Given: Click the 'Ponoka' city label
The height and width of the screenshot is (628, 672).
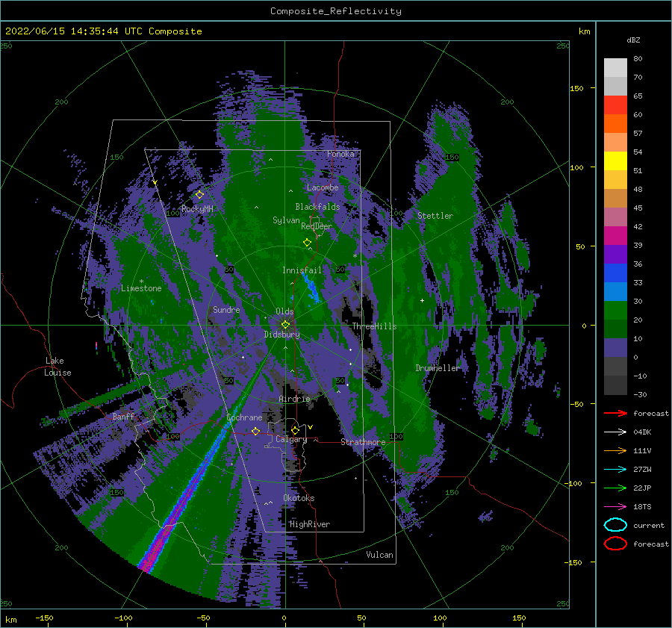Looking at the screenshot, I should tap(340, 154).
